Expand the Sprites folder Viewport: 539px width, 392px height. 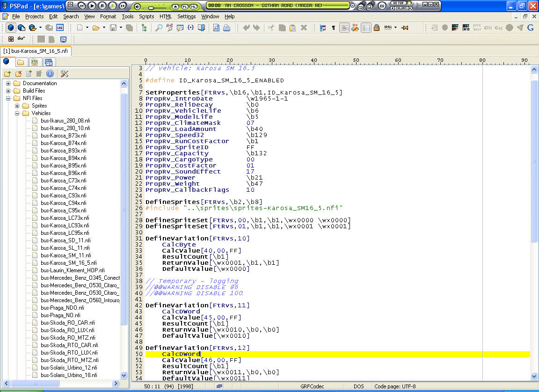click(x=17, y=106)
